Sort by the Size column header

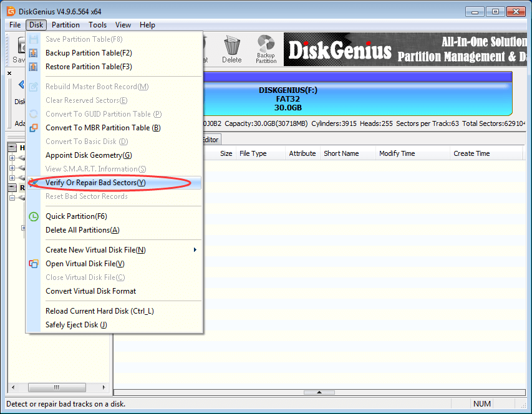pyautogui.click(x=226, y=153)
